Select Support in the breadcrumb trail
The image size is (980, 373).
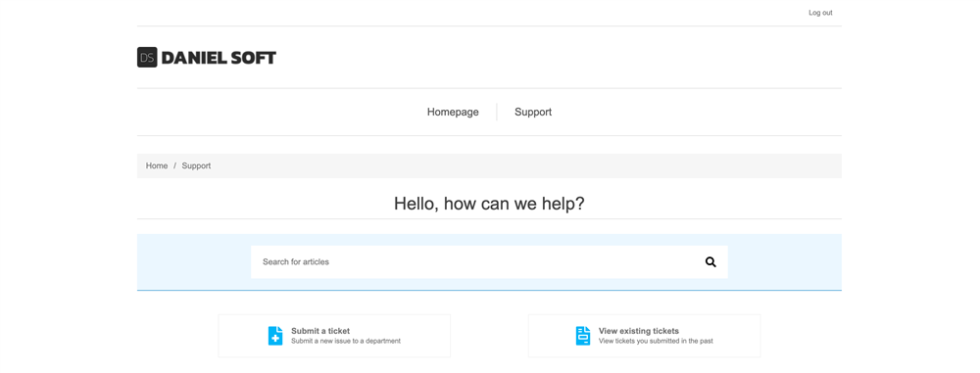pos(196,165)
